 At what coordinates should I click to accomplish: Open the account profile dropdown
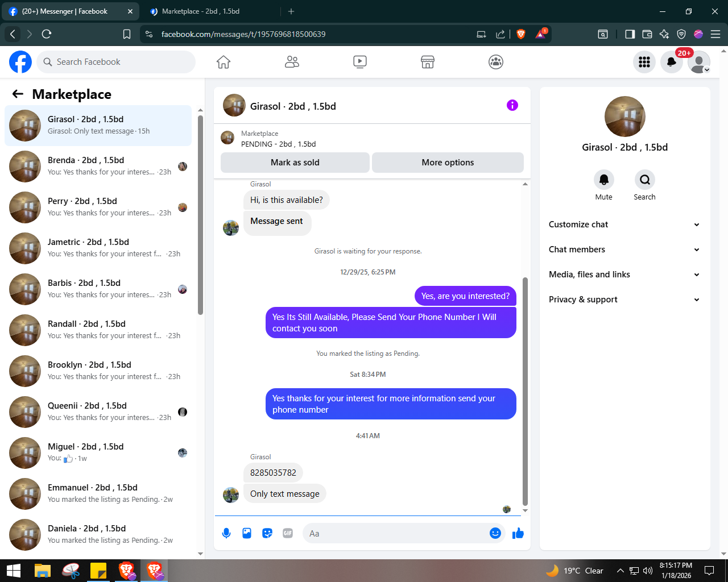[x=699, y=62]
